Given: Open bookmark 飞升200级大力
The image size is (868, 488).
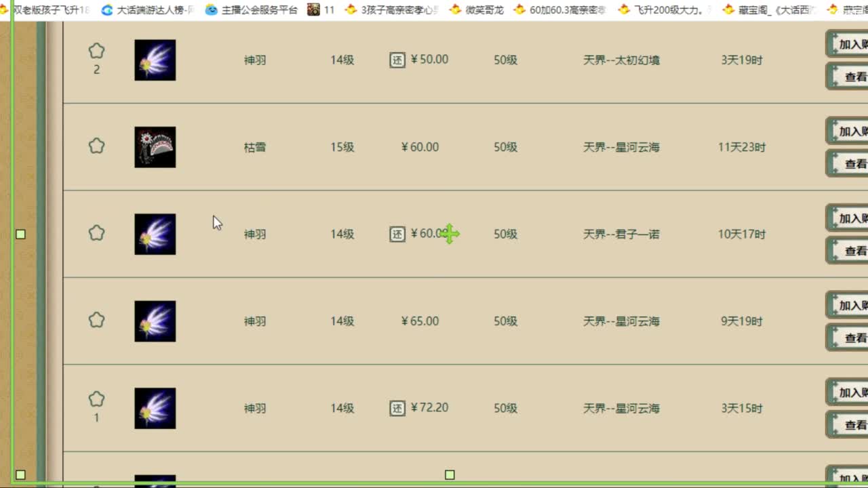Looking at the screenshot, I should point(665,10).
